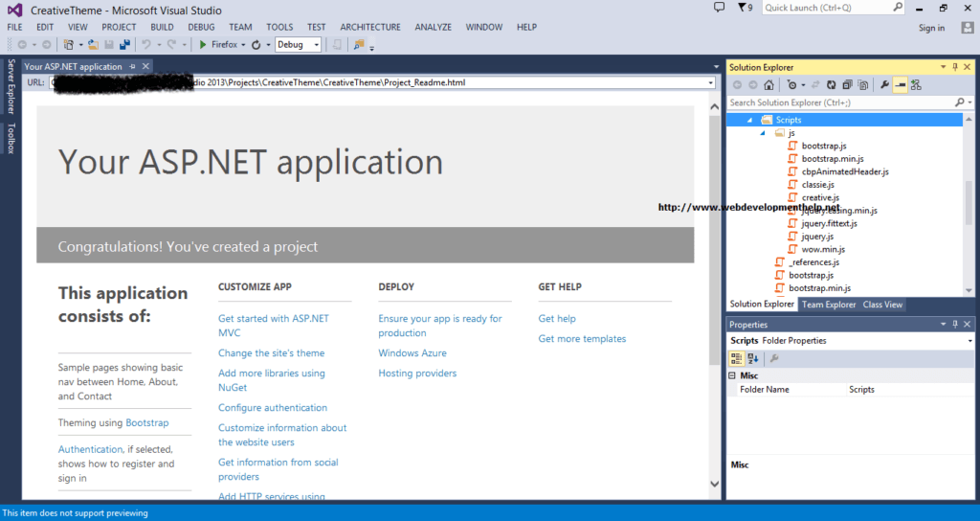Open the Scripts Folder Properties object dropdown
Screen dimensions: 980x521
pos(970,341)
